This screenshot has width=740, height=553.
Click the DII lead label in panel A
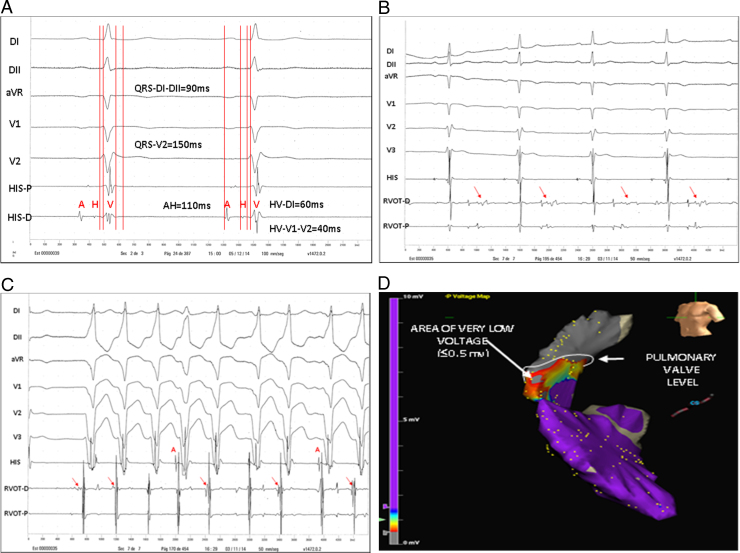coord(15,70)
